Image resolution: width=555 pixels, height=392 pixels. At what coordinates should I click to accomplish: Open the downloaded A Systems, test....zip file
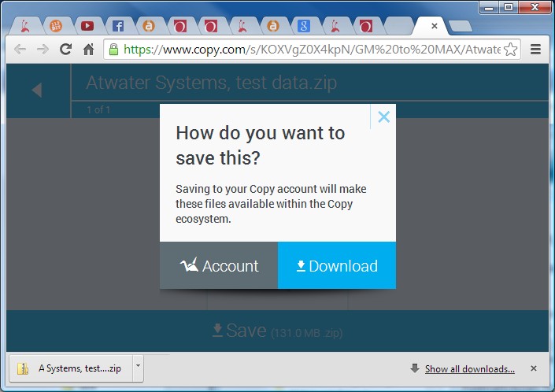point(71,368)
